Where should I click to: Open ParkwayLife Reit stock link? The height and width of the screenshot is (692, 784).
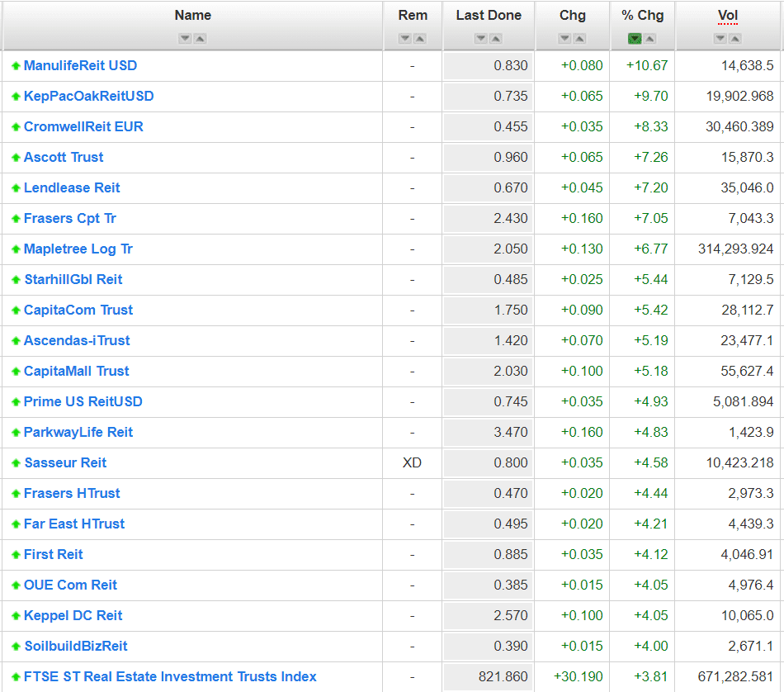point(78,432)
